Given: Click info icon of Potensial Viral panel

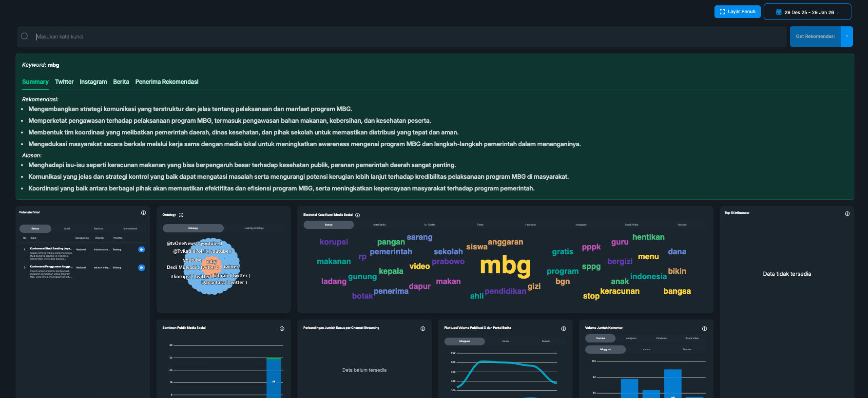Looking at the screenshot, I should coord(143,213).
